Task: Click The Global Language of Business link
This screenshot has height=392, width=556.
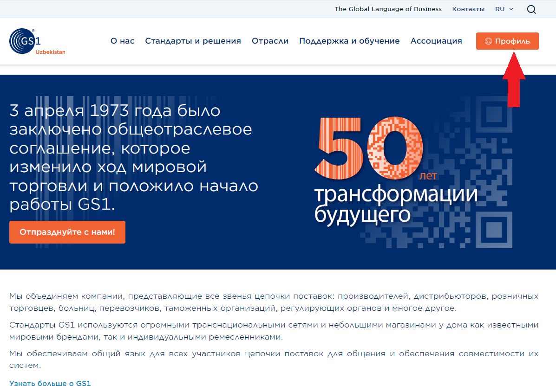Action: [388, 9]
